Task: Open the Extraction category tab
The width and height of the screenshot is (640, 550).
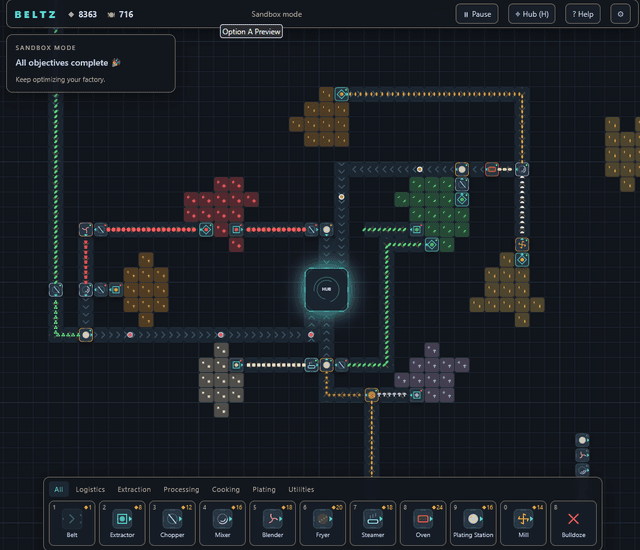Action: click(x=134, y=489)
